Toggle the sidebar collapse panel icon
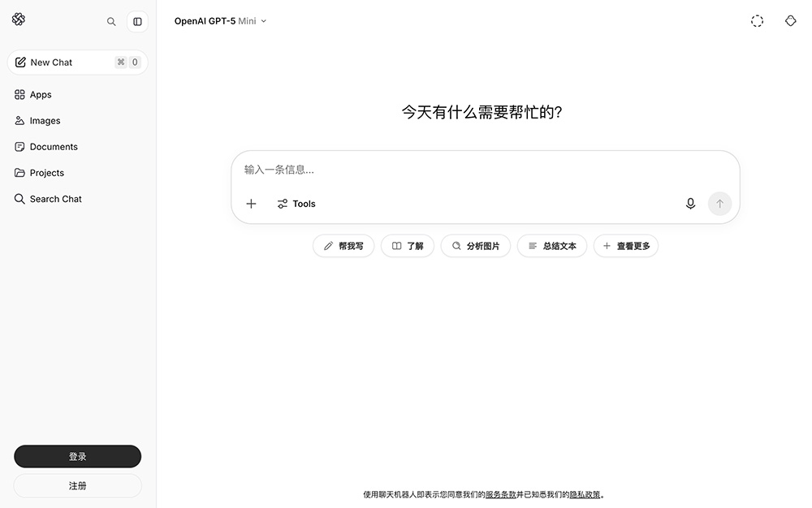 (x=137, y=21)
